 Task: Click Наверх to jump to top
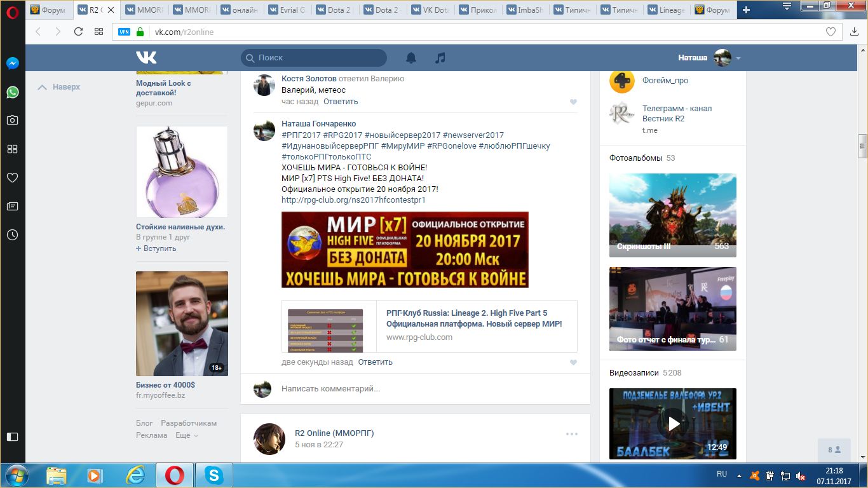click(59, 87)
